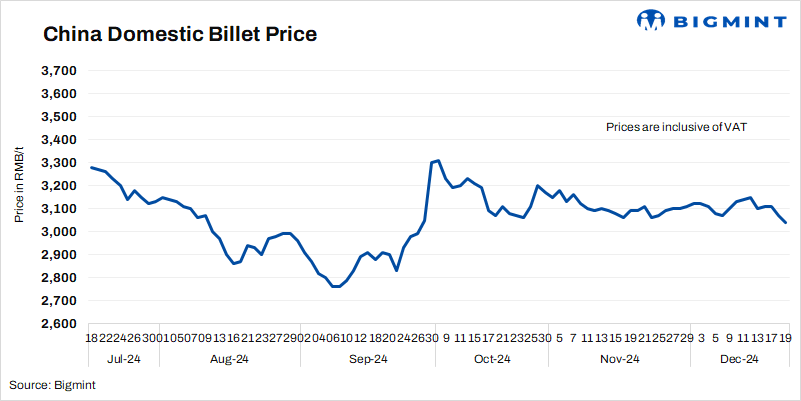Viewport: 801px width, 401px height.
Task: Click the BigMint logo icon
Action: pyautogui.click(x=652, y=22)
